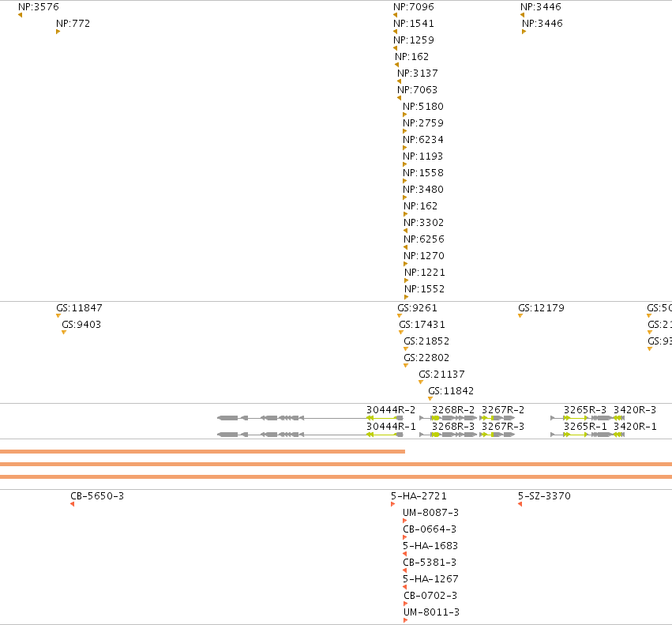The width and height of the screenshot is (672, 625).
Task: Open details for NP:6234
Action: tap(423, 140)
